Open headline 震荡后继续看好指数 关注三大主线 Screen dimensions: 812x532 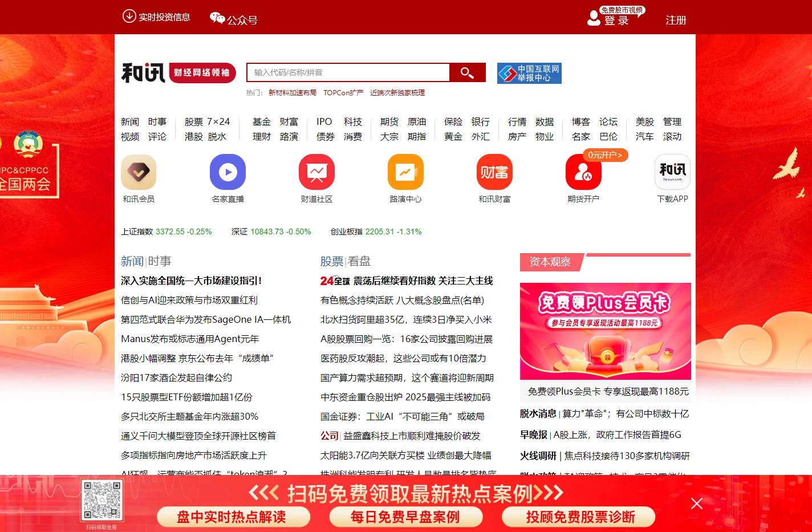point(423,281)
